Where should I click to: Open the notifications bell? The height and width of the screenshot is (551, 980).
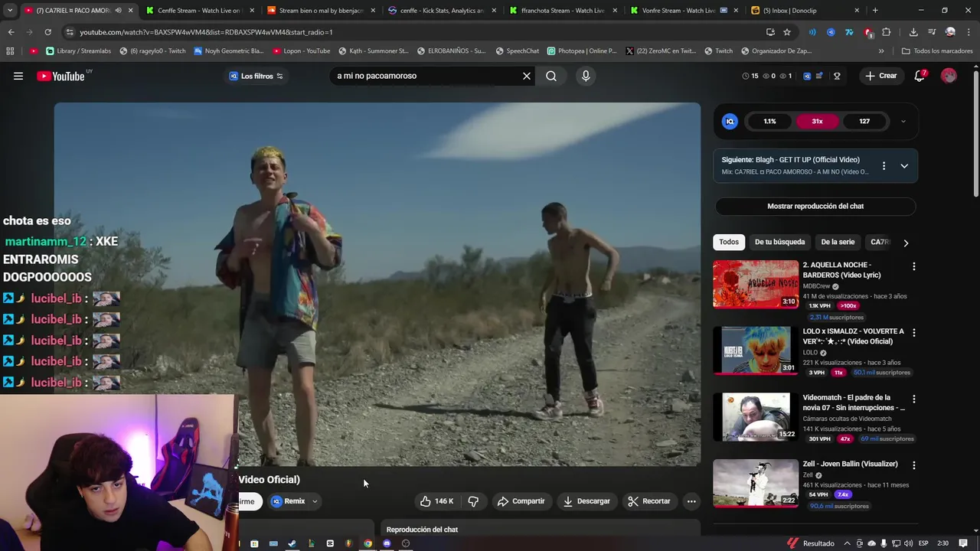(x=920, y=76)
